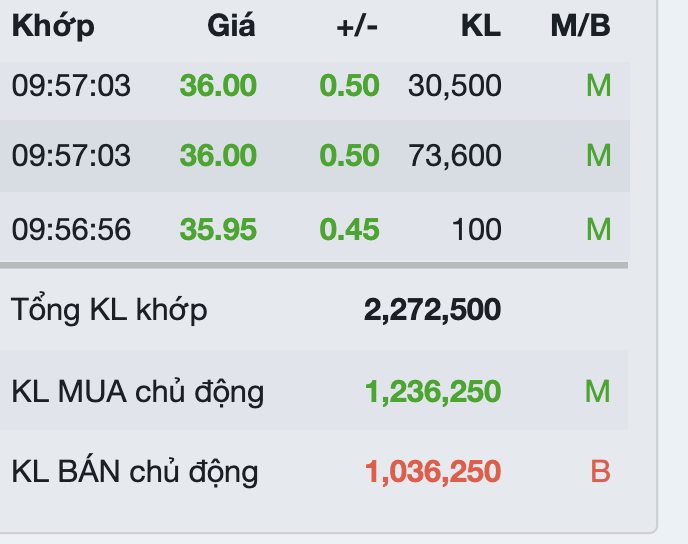
Task: Click the KL MUA chủ động label
Action: tap(138, 391)
